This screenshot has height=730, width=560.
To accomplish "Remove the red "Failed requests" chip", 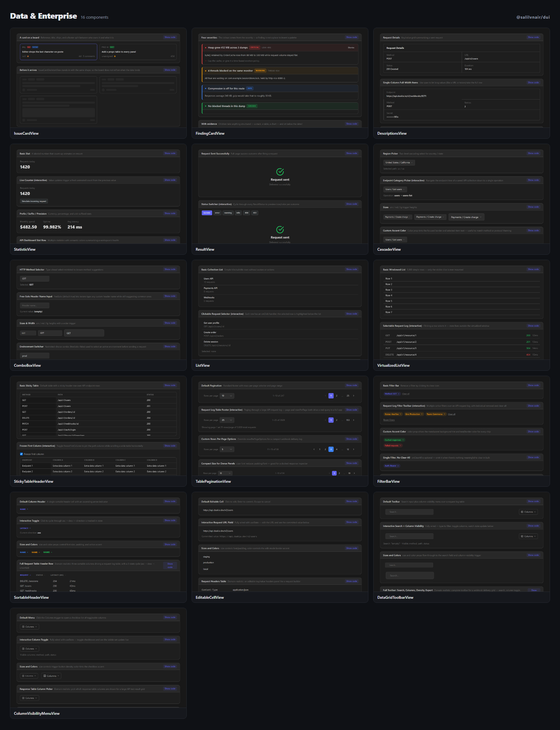I will 400,445.
